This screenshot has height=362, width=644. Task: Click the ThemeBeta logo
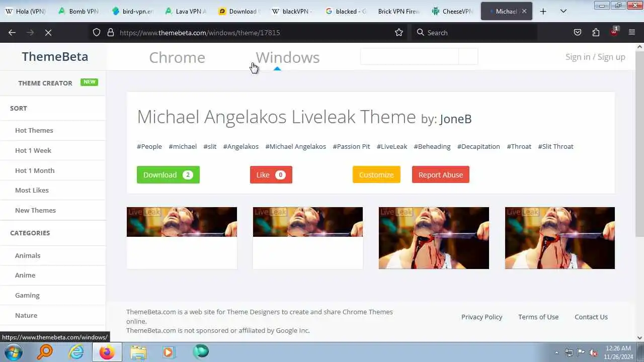point(55,56)
